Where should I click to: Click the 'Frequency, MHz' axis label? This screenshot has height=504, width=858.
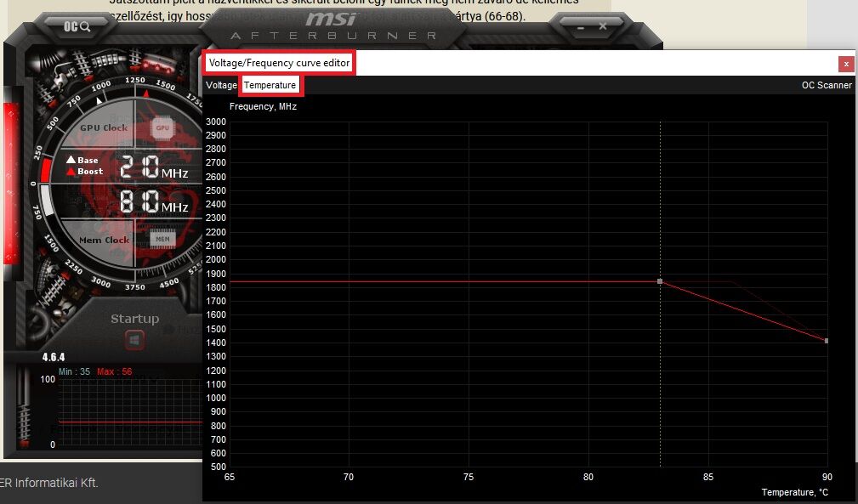pos(263,106)
